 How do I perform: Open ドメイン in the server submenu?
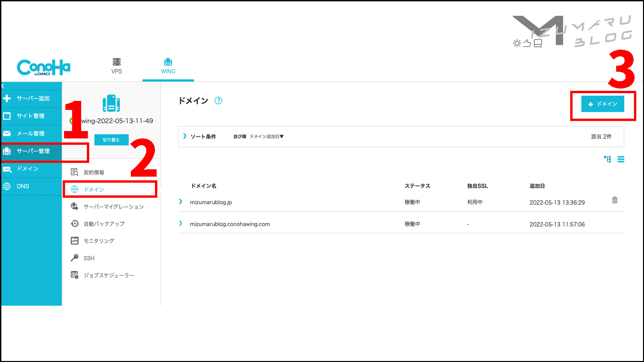coord(94,189)
